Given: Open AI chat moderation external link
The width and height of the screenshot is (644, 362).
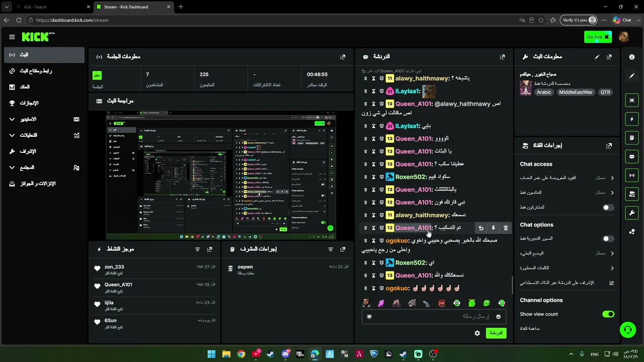Looking at the screenshot, I should (x=611, y=283).
